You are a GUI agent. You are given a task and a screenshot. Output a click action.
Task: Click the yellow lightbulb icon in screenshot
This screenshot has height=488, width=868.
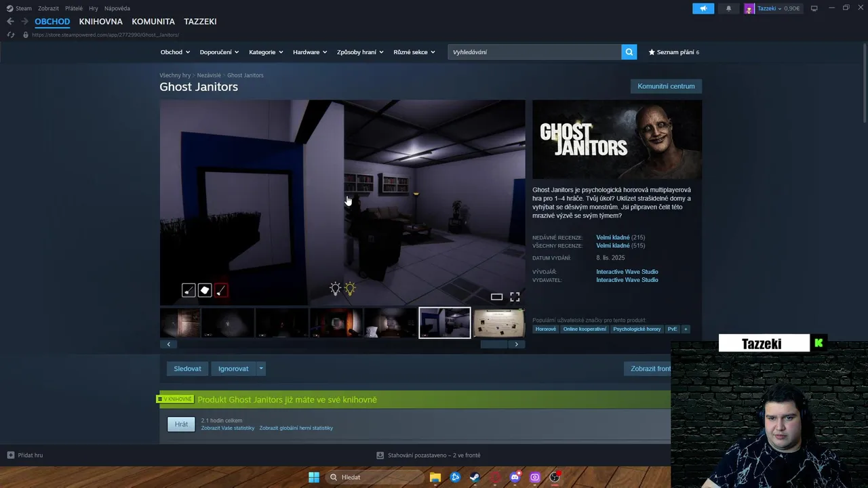[x=350, y=289]
